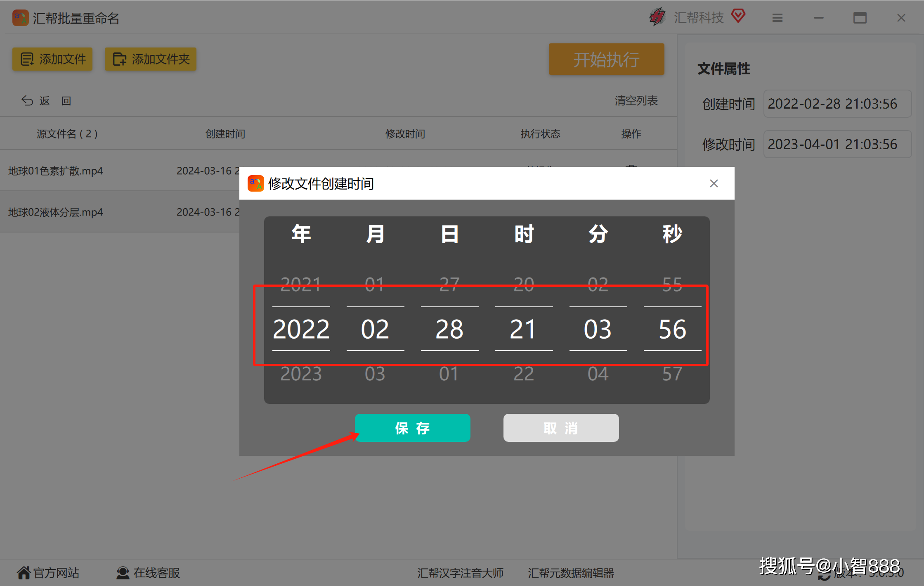
Task: Choose minute 04 in the minute column
Action: coord(598,374)
